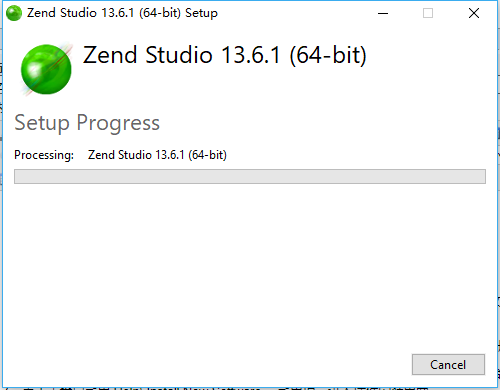Close the Zend Studio Setup dialog
This screenshot has width=500, height=390.
(x=474, y=13)
